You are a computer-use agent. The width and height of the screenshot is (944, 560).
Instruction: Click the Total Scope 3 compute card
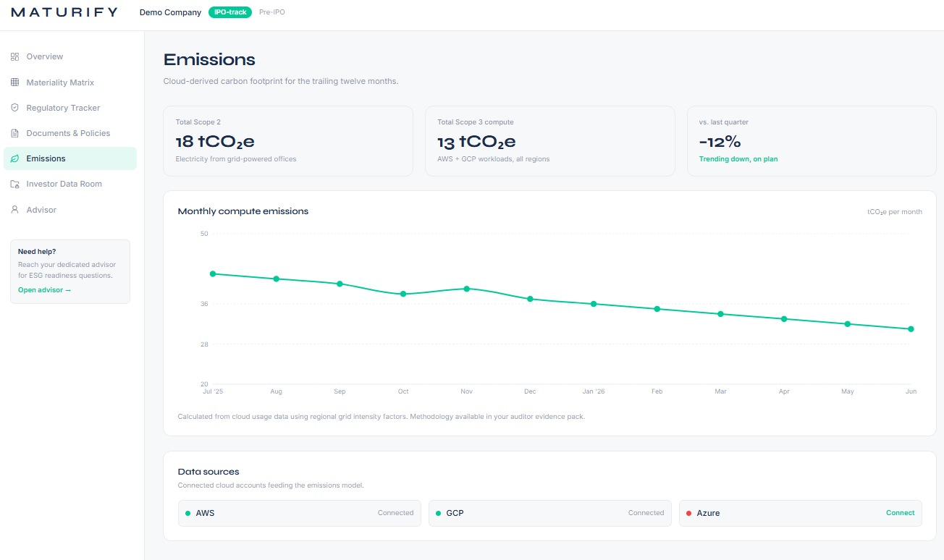[550, 141]
